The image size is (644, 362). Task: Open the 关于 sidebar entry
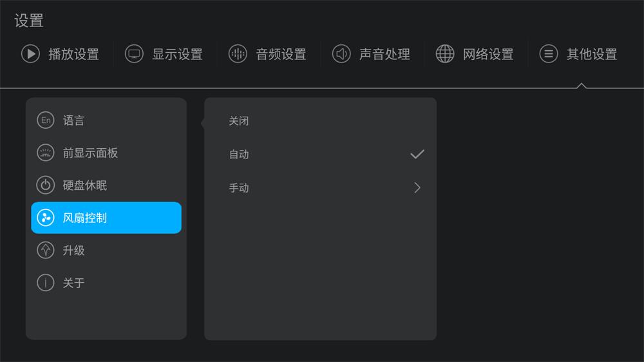tap(106, 283)
